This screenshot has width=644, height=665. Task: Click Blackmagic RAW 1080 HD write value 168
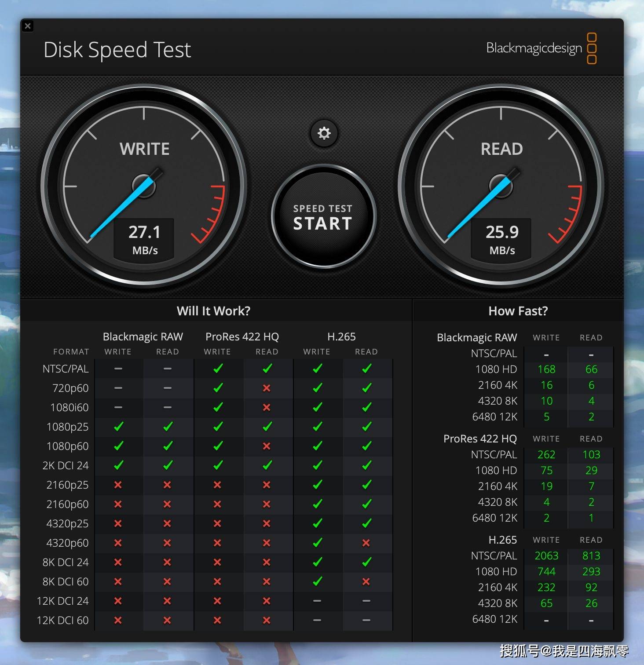(546, 369)
